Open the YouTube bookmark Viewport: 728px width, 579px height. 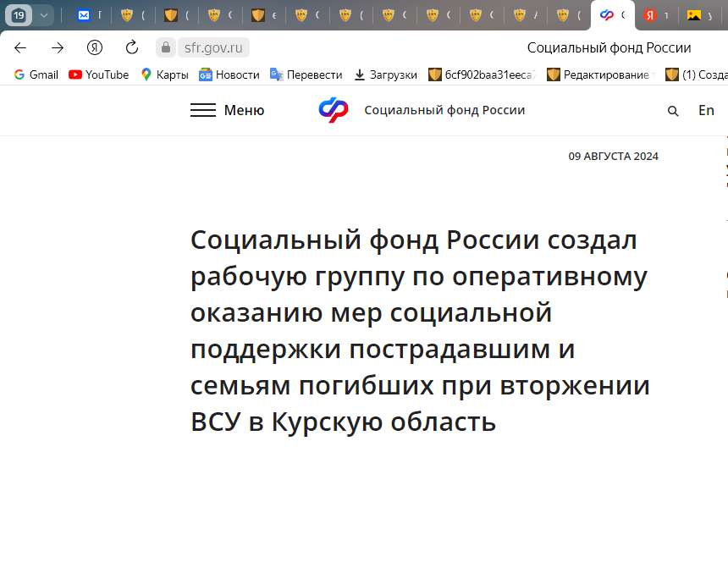[98, 74]
